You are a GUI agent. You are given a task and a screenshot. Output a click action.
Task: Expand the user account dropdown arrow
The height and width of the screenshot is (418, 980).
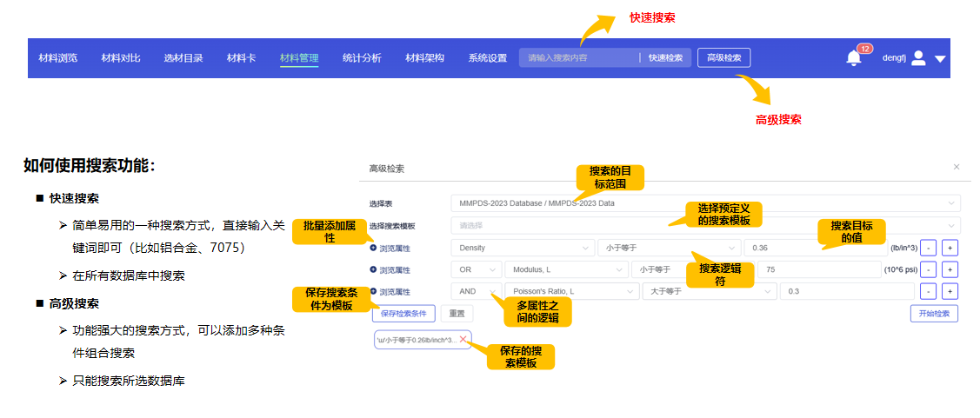point(940,59)
